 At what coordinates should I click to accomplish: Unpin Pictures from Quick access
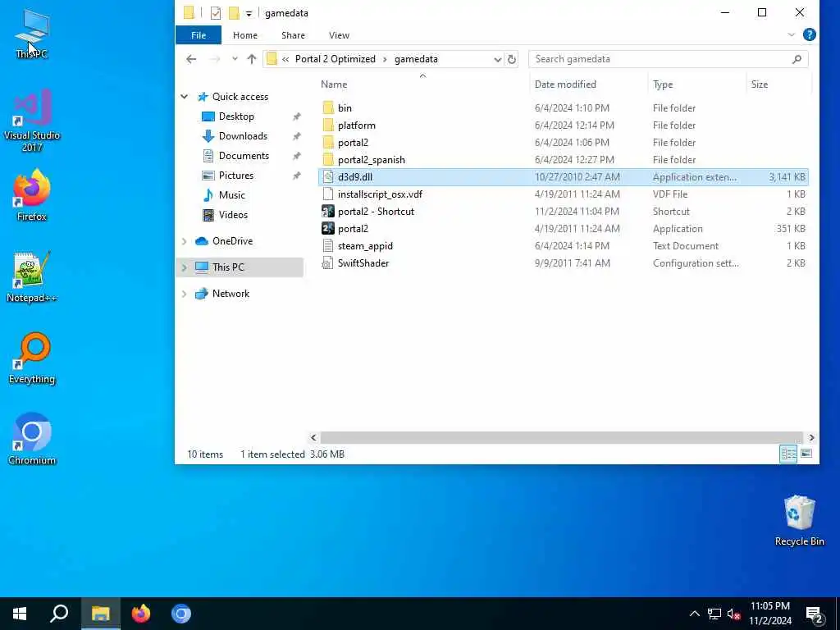click(x=296, y=176)
